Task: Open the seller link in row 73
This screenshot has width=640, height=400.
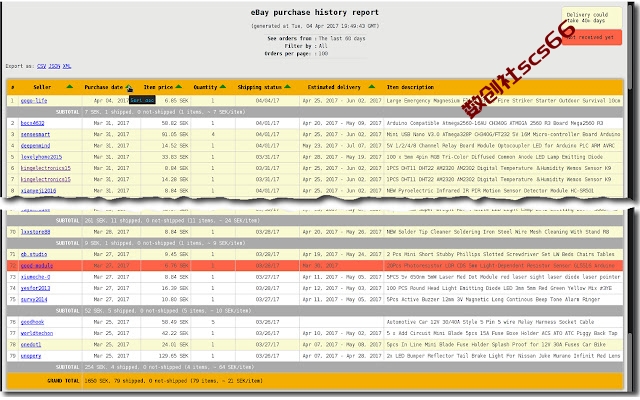Action: point(36,277)
